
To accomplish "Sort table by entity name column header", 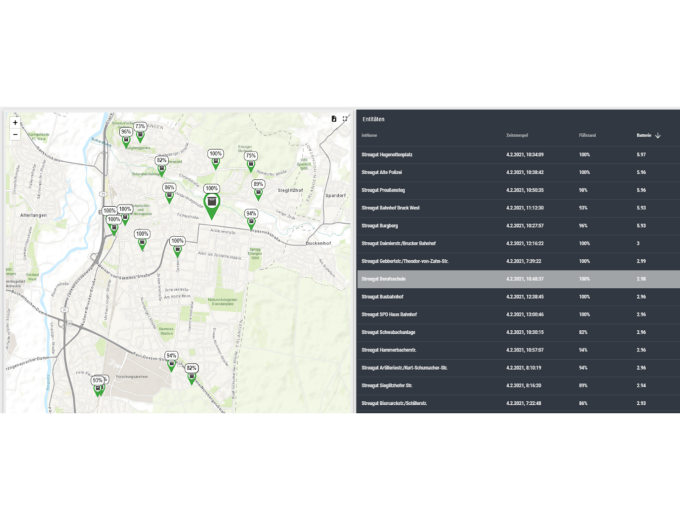I will (x=369, y=135).
